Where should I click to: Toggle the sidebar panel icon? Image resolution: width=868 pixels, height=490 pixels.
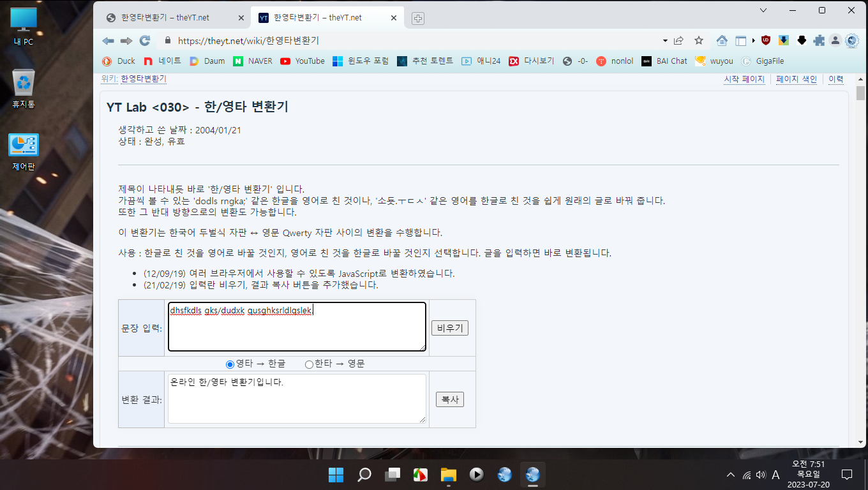(741, 40)
